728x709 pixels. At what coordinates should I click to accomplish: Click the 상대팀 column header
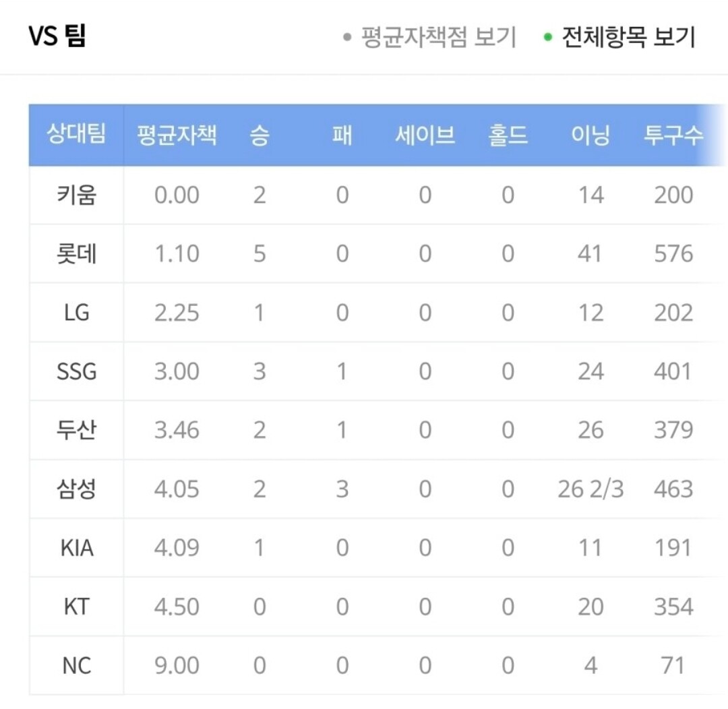[x=77, y=135]
